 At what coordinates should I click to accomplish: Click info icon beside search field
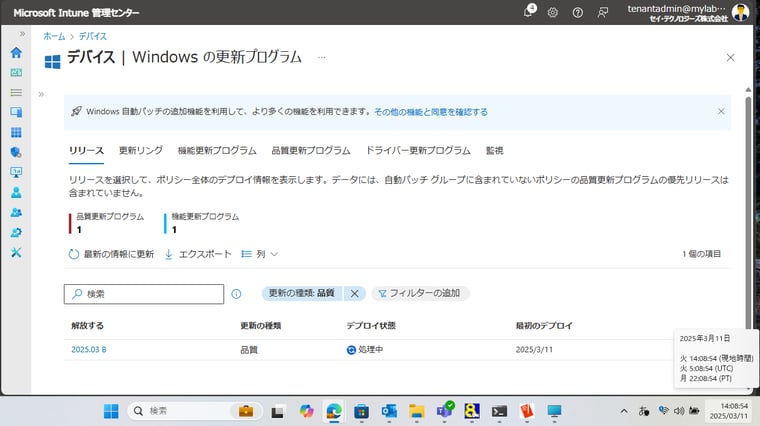coord(236,294)
